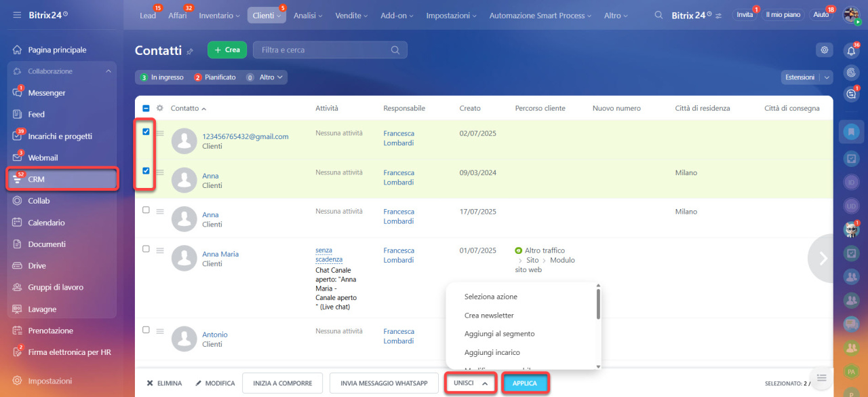Open the Antonio contact link
This screenshot has height=397, width=868.
(x=215, y=335)
